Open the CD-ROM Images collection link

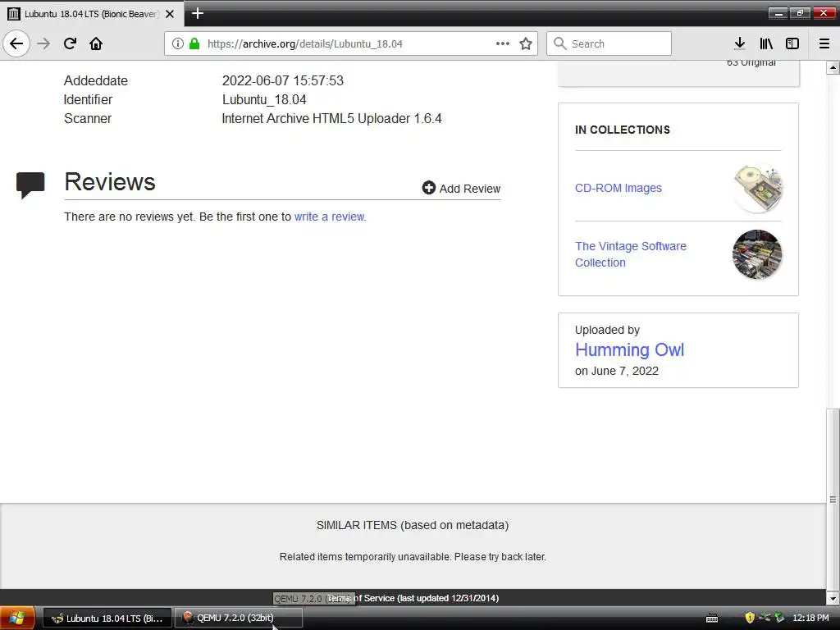click(x=619, y=188)
